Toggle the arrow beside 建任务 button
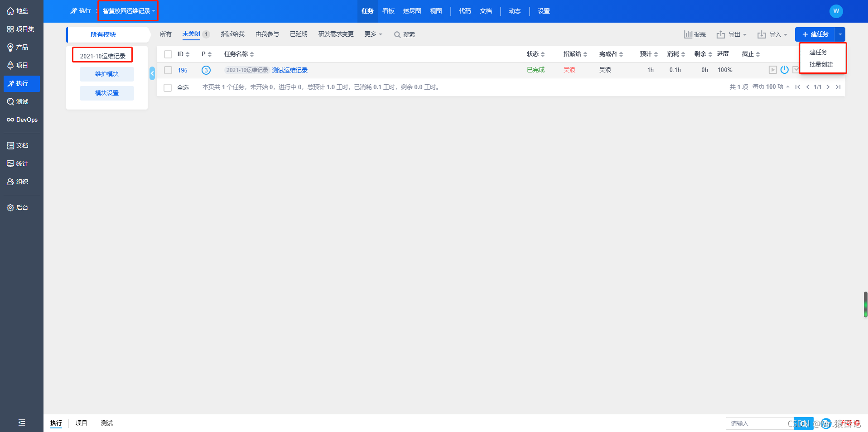 coord(840,34)
